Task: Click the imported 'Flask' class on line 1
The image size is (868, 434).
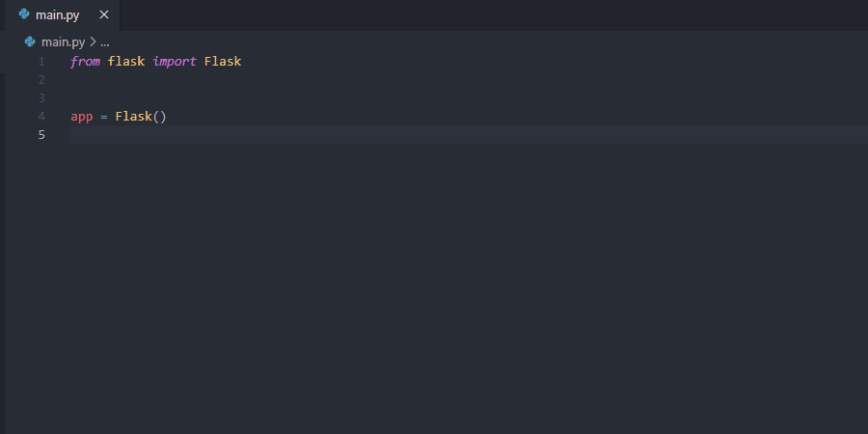Action: [x=223, y=62]
